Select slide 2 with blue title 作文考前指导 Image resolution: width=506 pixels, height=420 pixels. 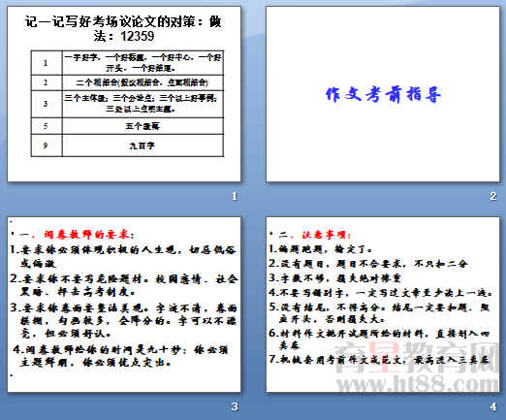tap(383, 94)
